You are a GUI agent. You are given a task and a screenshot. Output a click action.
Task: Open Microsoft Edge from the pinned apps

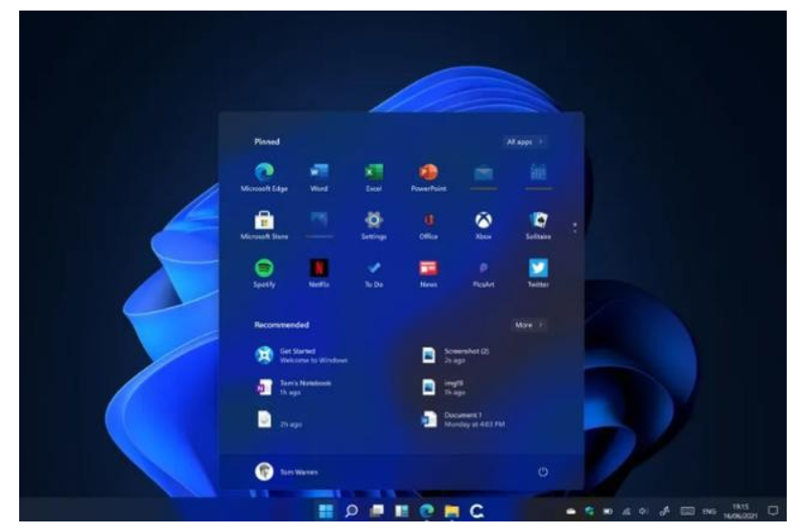pyautogui.click(x=264, y=176)
